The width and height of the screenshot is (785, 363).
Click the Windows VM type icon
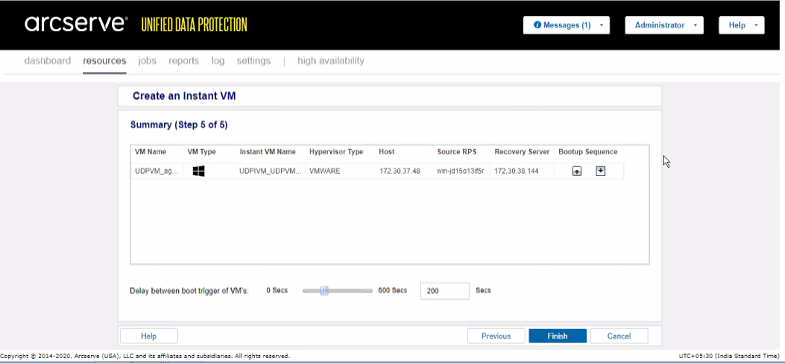tap(199, 171)
